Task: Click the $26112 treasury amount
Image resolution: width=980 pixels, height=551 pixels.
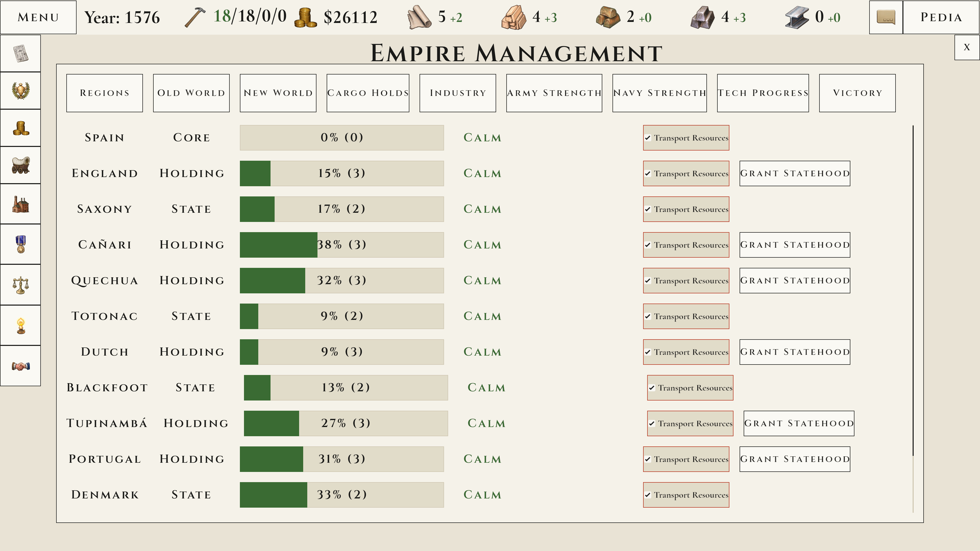Action: coord(350,18)
